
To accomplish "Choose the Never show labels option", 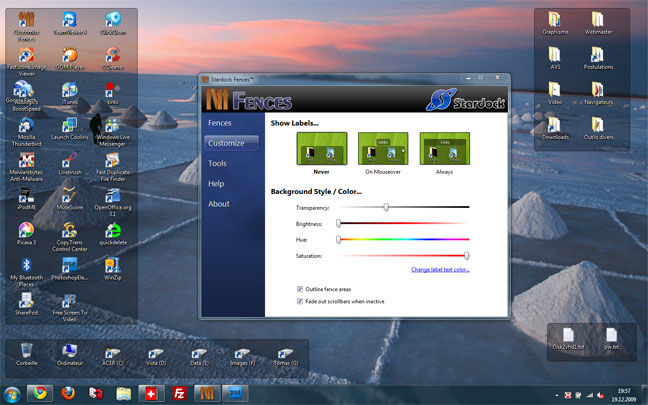I will click(x=322, y=149).
